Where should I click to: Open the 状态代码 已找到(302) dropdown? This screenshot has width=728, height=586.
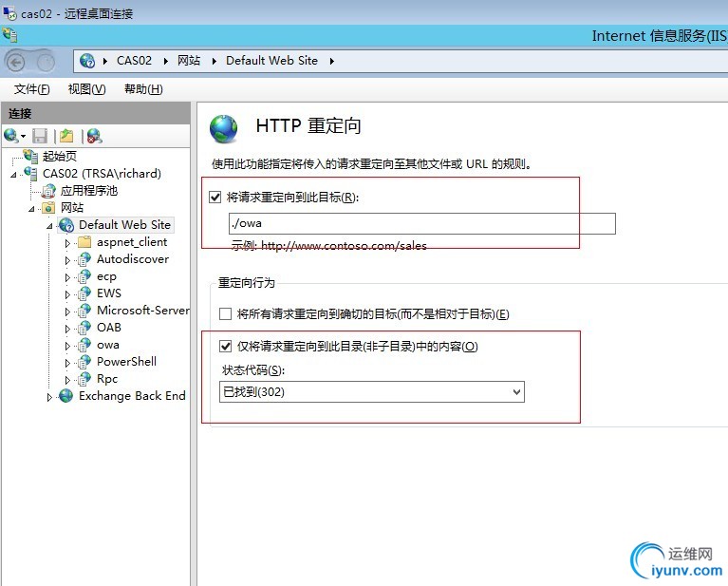[x=371, y=391]
